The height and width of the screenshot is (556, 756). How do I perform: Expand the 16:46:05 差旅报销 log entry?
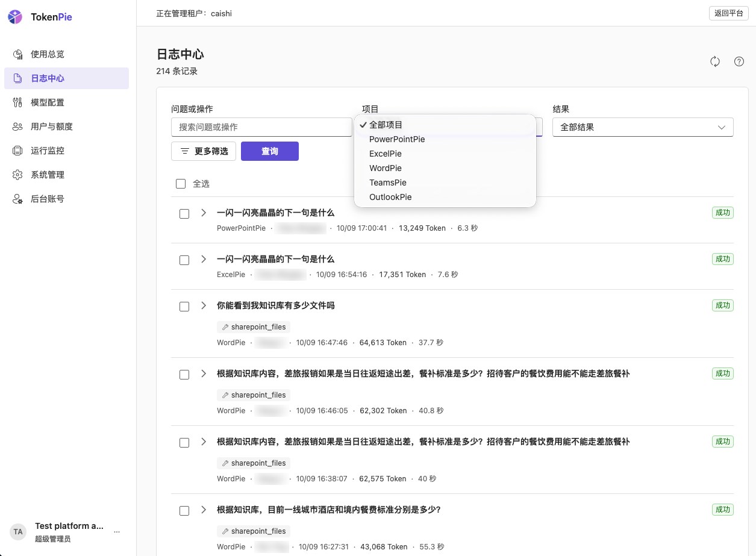pyautogui.click(x=204, y=373)
